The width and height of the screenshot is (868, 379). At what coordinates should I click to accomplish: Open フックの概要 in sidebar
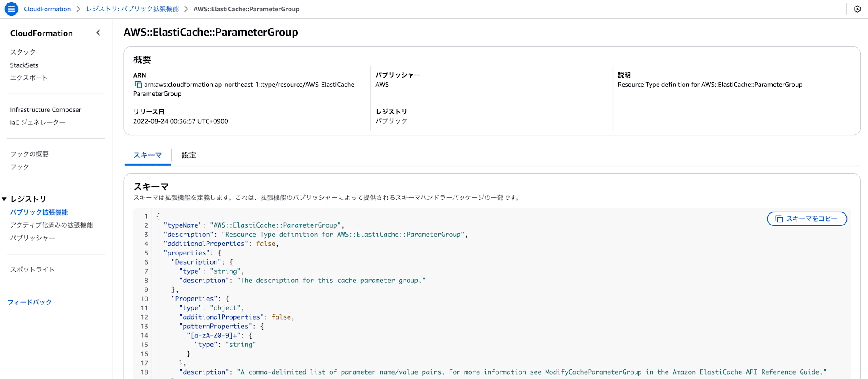click(x=30, y=154)
